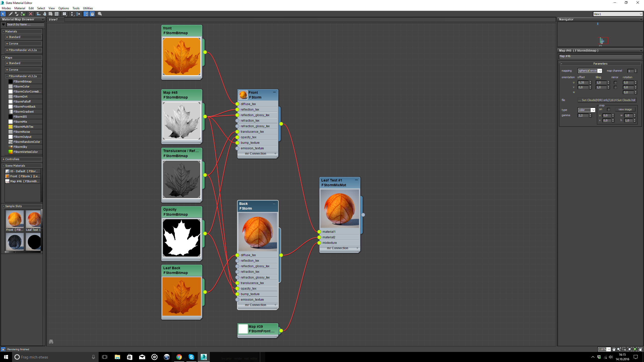The height and width of the screenshot is (362, 644).
Task: Click the red Delete Selected icon
Action: (x=31, y=14)
